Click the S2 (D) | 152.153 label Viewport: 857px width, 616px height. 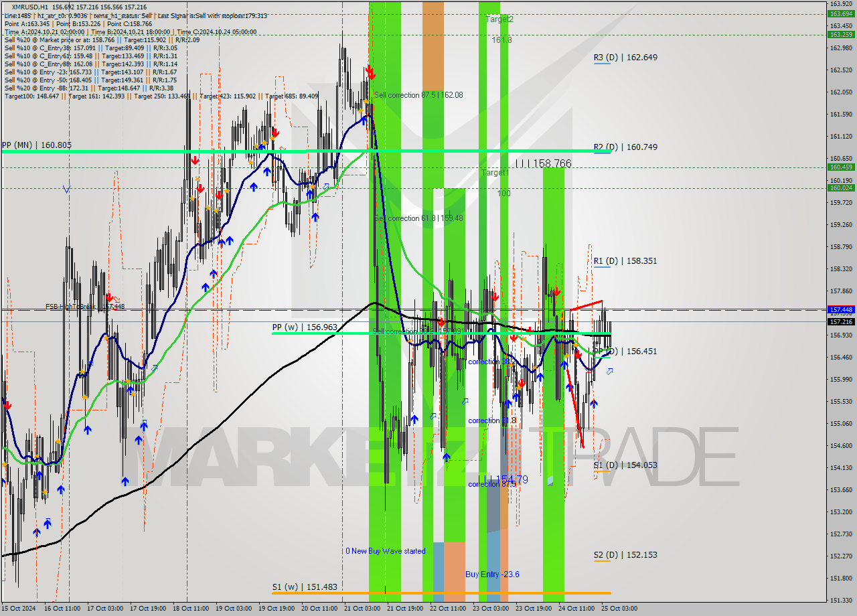click(x=625, y=555)
